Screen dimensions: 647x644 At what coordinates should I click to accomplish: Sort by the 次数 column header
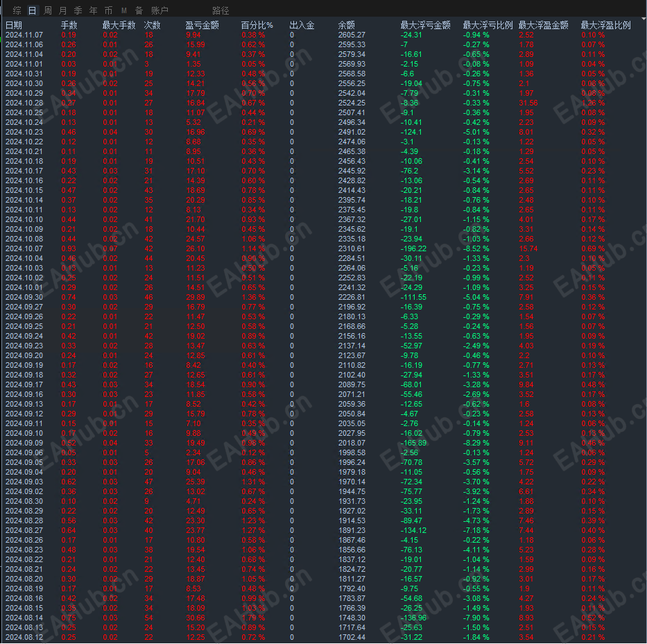(153, 25)
